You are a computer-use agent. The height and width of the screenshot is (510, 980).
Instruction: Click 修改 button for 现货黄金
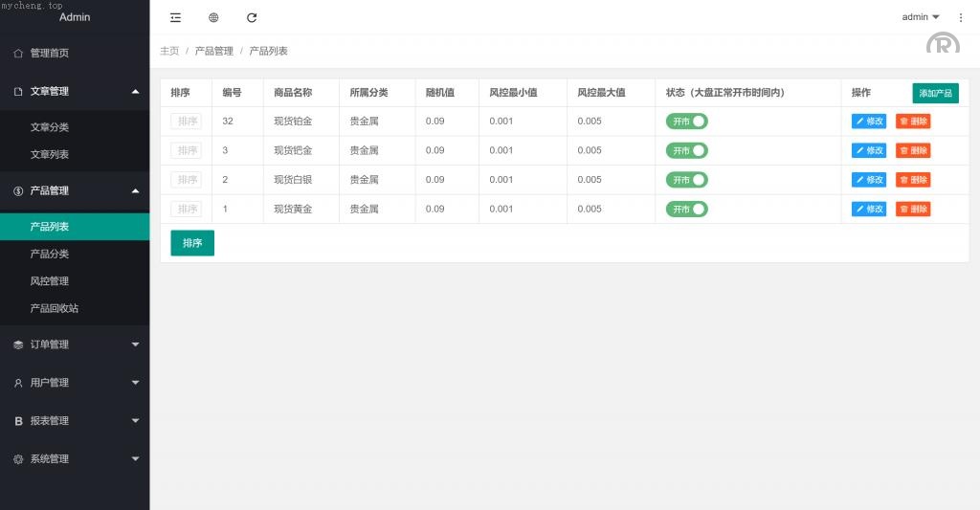pyautogui.click(x=869, y=209)
